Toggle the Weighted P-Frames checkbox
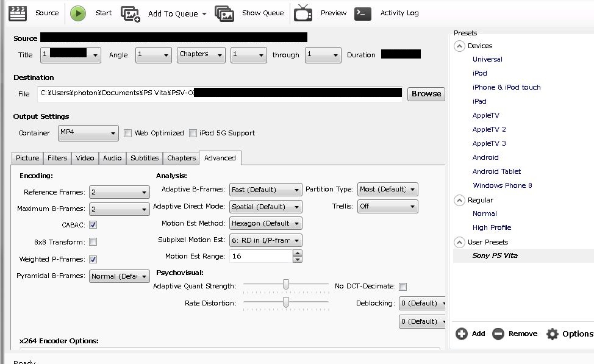 coord(93,260)
